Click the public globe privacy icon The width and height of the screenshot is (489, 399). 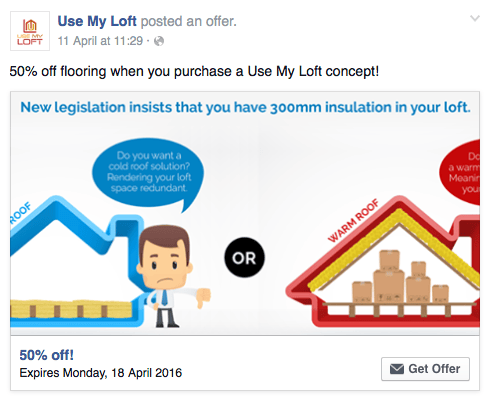pos(159,41)
